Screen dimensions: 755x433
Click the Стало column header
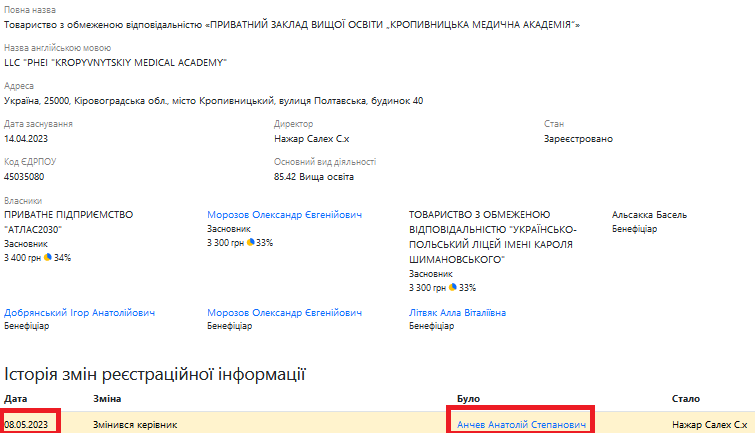[686, 399]
